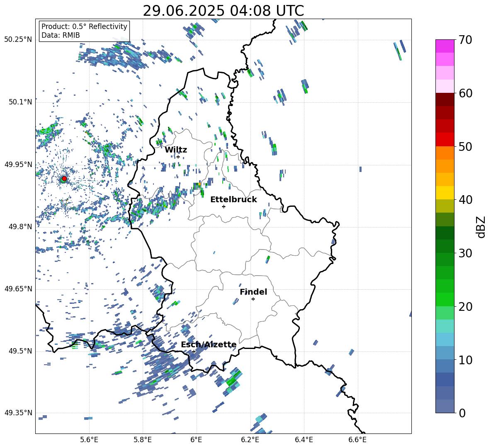Click the bright yellow colorbar segment above 40
This screenshot has height=448, width=491.
coord(445,193)
